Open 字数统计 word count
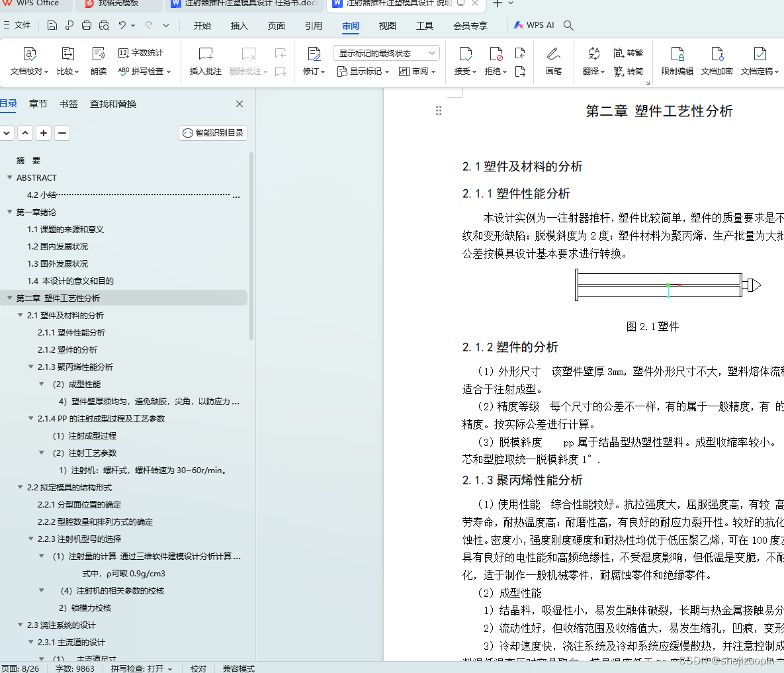The width and height of the screenshot is (784, 673). pyautogui.click(x=141, y=52)
